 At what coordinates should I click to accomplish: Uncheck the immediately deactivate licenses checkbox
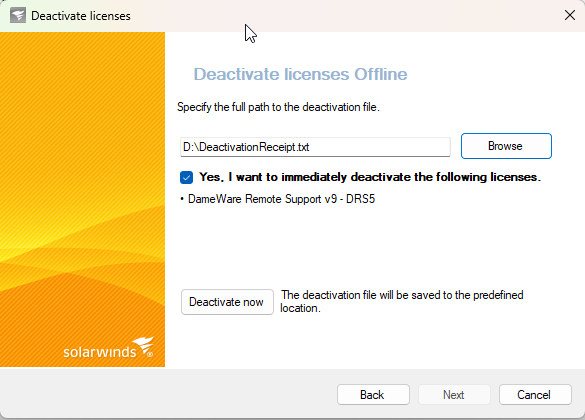(x=187, y=177)
